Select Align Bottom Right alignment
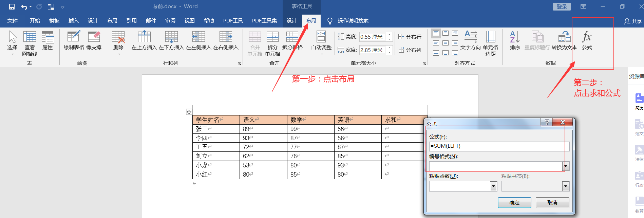This screenshot has width=644, height=218. [455, 53]
